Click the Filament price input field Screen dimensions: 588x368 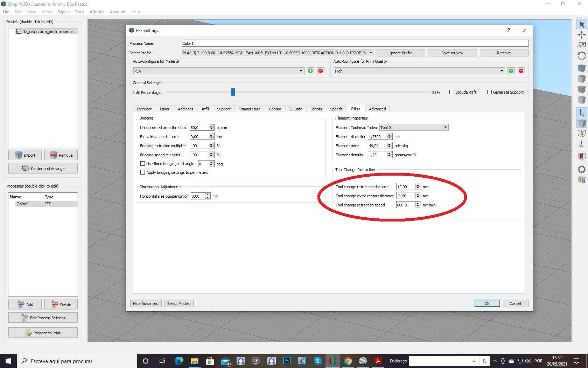tap(377, 146)
